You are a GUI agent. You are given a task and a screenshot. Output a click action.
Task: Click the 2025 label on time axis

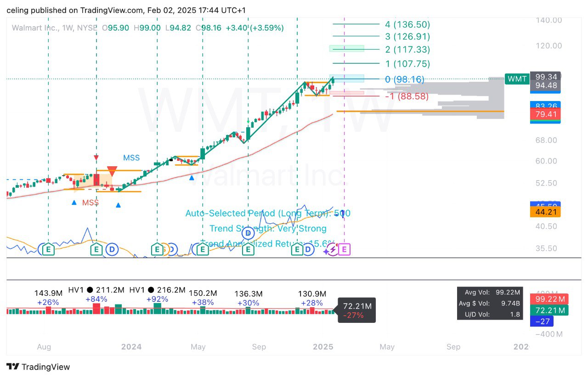point(322,347)
